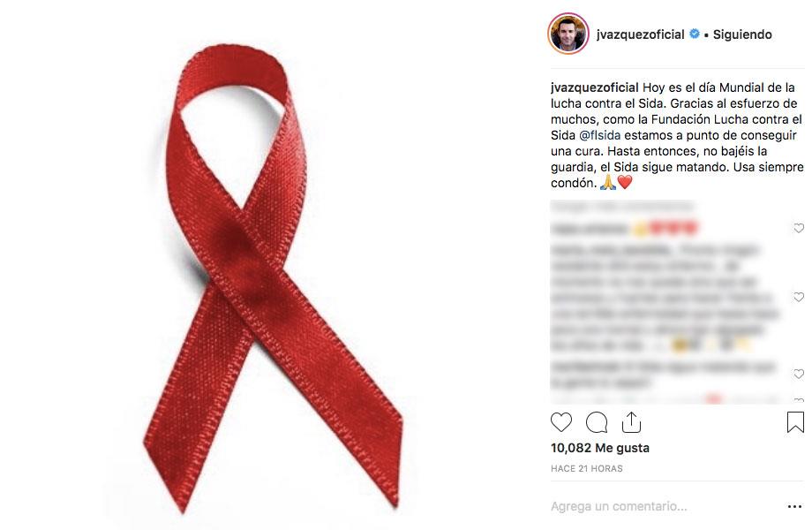Viewport: 812px width, 530px height.
Task: Like the second long comment's heart
Action: click(x=799, y=297)
